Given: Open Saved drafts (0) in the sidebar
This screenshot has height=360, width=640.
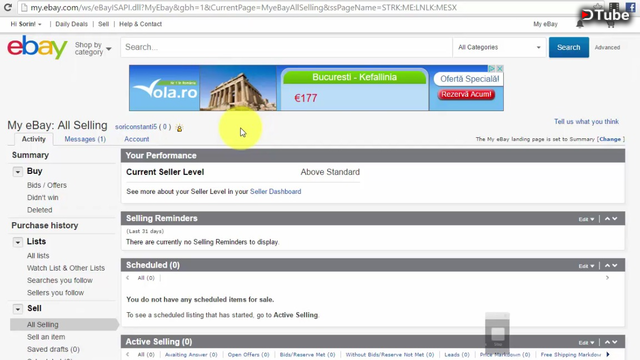Looking at the screenshot, I should coord(53,349).
